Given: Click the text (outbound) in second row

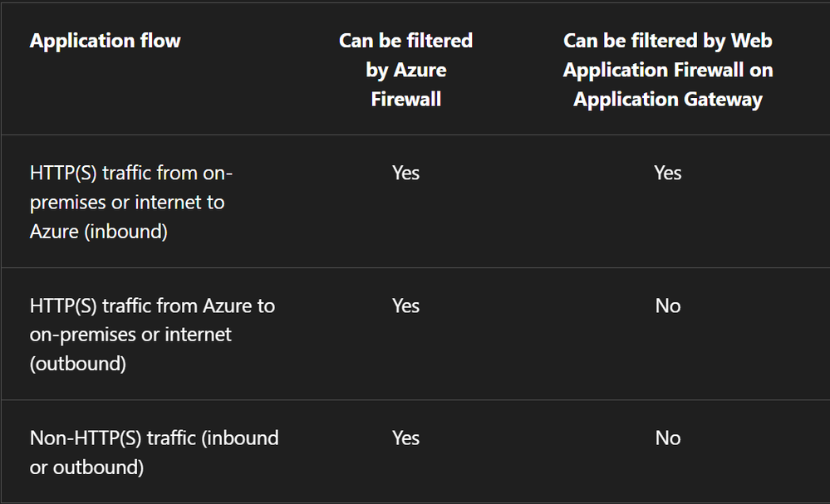Looking at the screenshot, I should [x=78, y=364].
